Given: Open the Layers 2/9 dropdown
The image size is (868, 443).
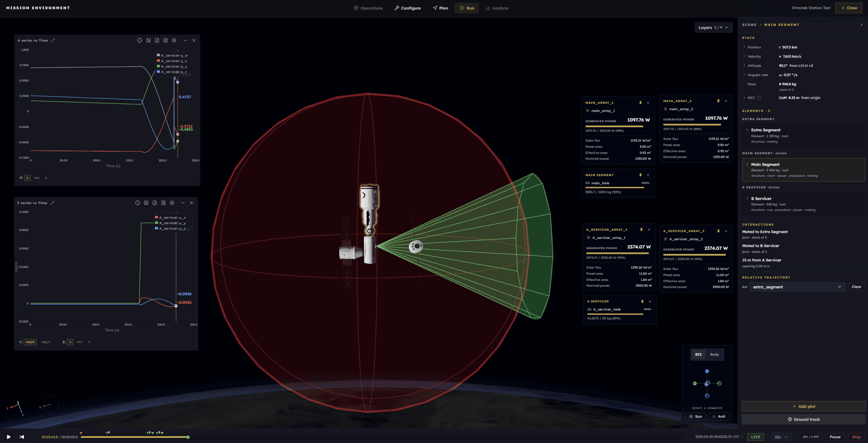Looking at the screenshot, I should [713, 28].
